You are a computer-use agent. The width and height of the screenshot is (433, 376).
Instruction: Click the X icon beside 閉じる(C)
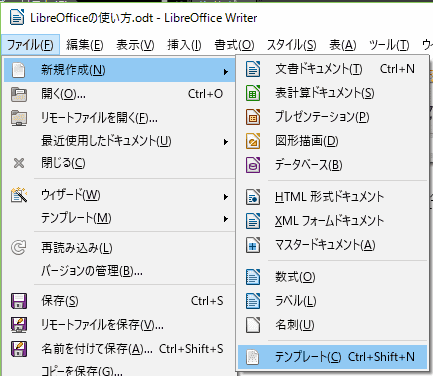19,163
